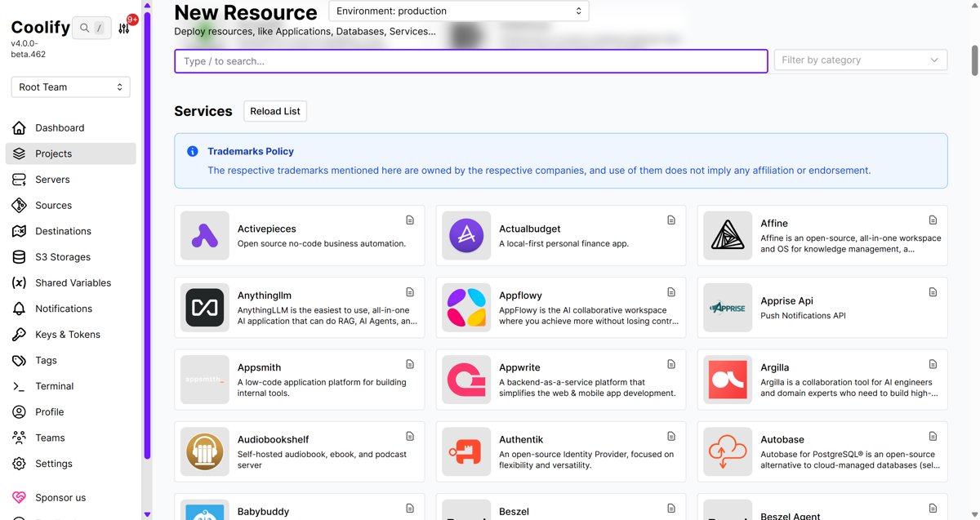Open S3 Storages in the sidebar
This screenshot has height=520, width=980.
coord(62,257)
